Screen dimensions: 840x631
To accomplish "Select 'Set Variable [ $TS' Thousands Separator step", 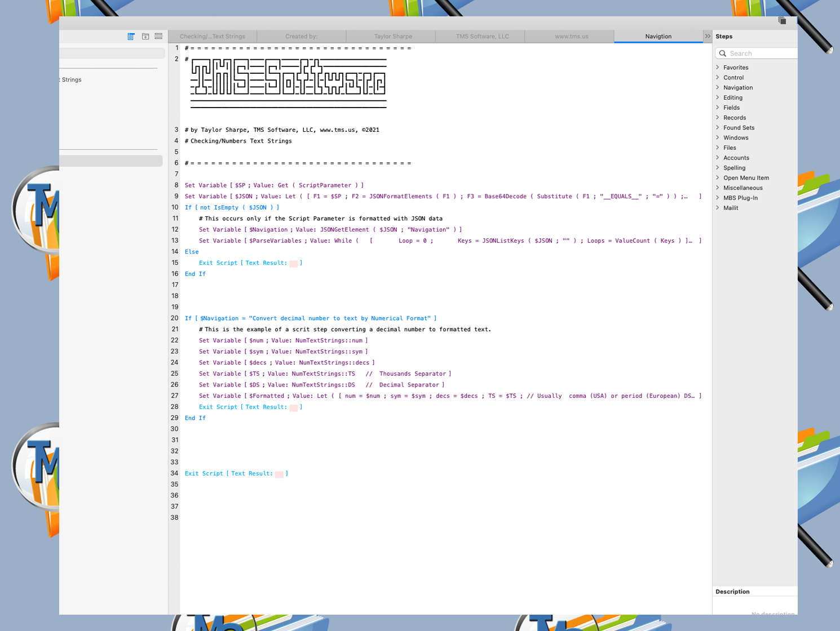I will tap(325, 374).
